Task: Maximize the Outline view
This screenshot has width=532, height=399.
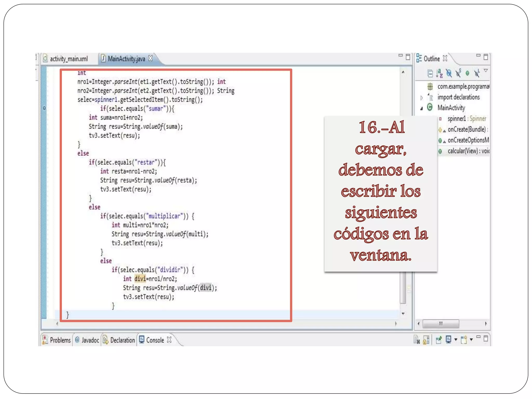Action: (486, 57)
